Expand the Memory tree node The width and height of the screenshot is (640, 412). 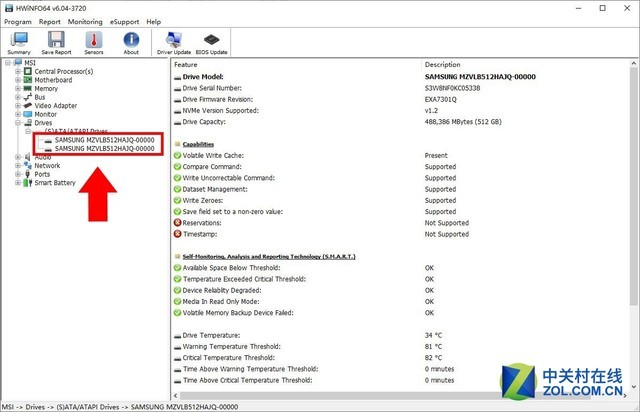click(x=18, y=89)
